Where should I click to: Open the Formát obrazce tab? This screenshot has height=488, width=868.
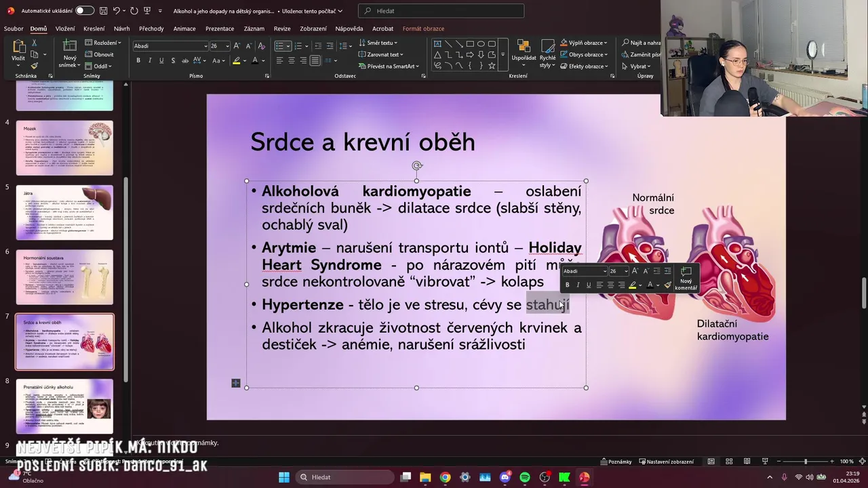[x=423, y=28]
